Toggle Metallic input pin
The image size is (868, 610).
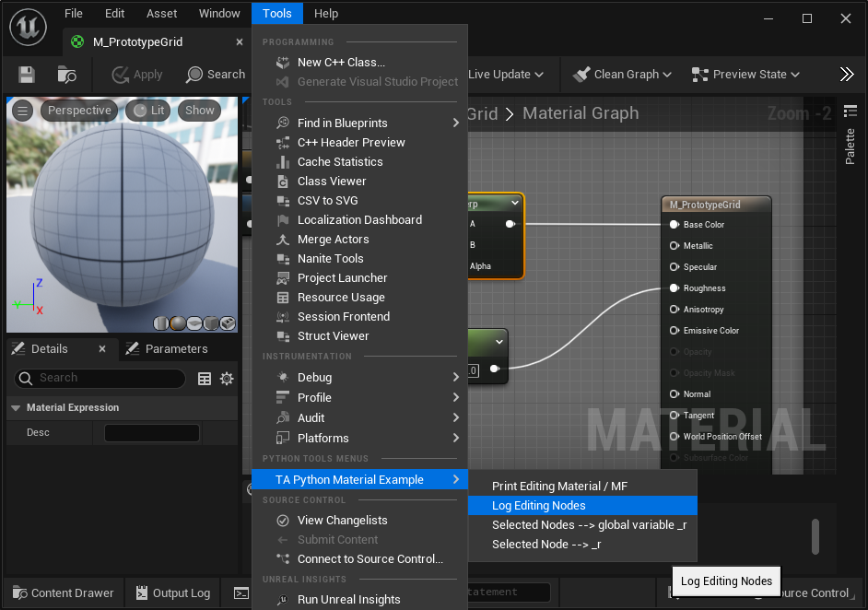click(674, 246)
